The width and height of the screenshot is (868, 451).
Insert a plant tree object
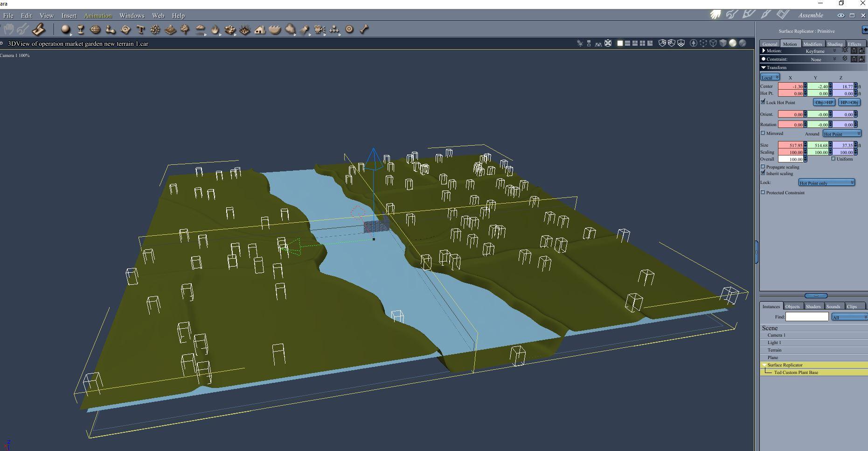pyautogui.click(x=185, y=29)
